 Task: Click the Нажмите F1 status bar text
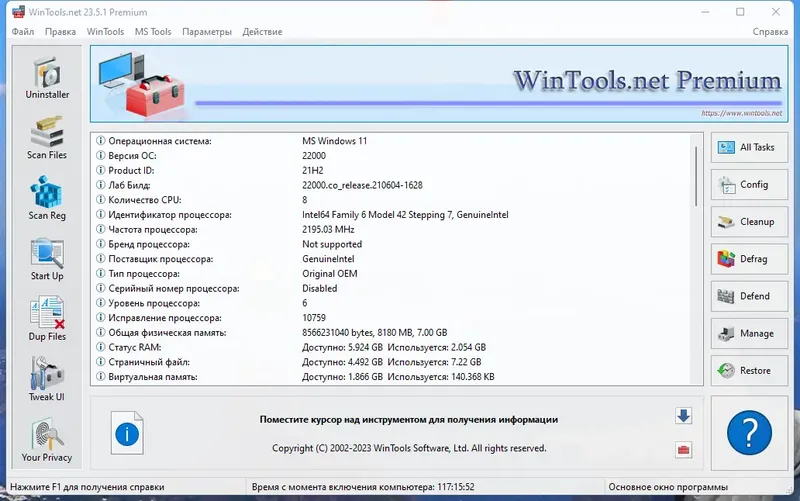[87, 487]
